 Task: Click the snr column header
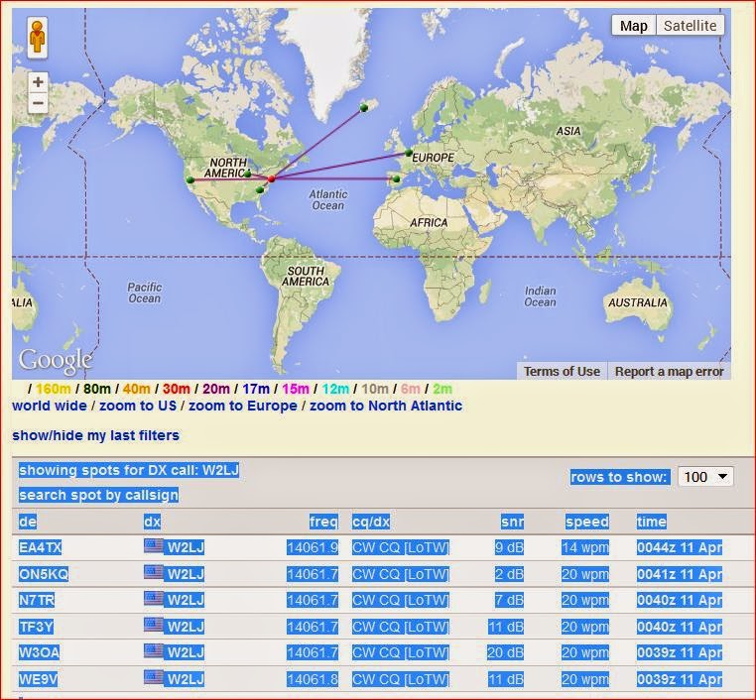tap(512, 522)
